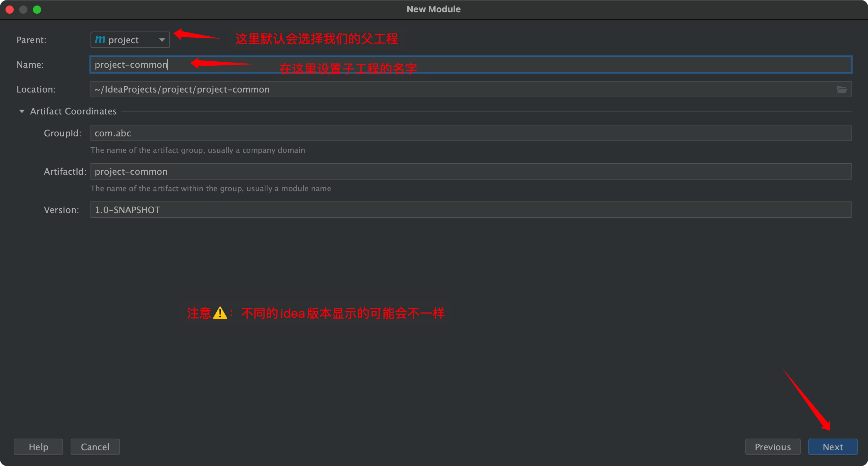Go back with the Previous button
Viewport: 868px width, 466px height.
click(x=772, y=447)
